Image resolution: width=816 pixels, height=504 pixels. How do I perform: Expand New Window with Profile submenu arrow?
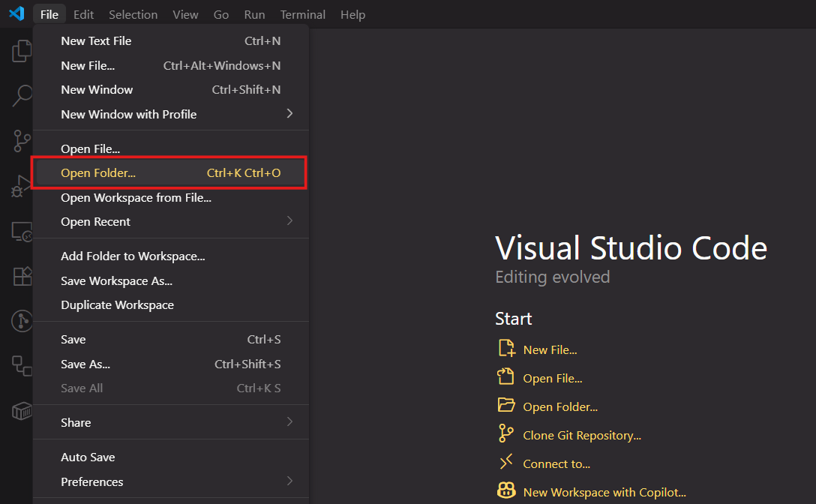coord(289,113)
